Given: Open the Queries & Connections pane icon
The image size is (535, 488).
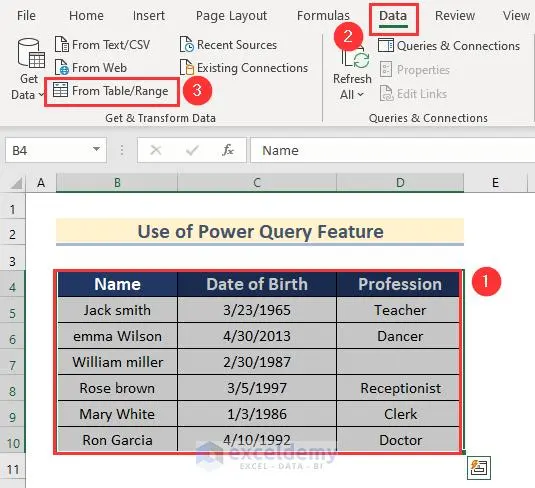Looking at the screenshot, I should pyautogui.click(x=386, y=45).
